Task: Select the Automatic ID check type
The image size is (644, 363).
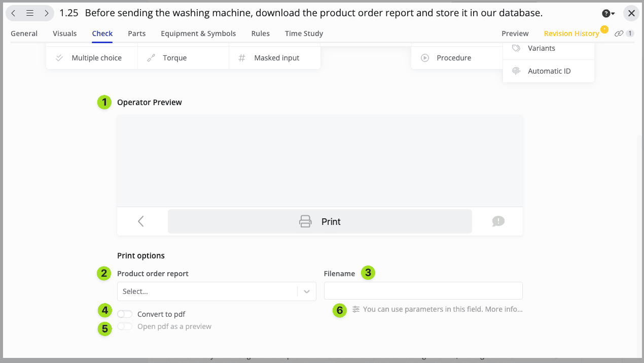Action: pos(549,71)
